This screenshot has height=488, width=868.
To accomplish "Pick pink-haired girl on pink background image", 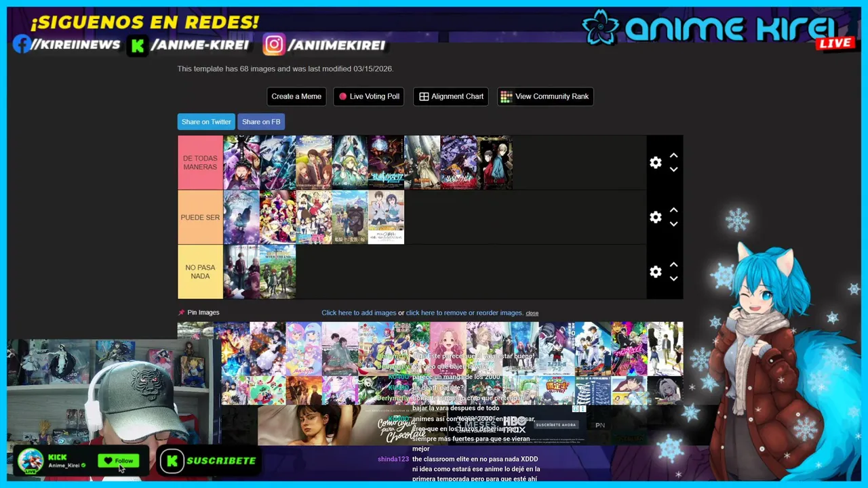I will [448, 348].
